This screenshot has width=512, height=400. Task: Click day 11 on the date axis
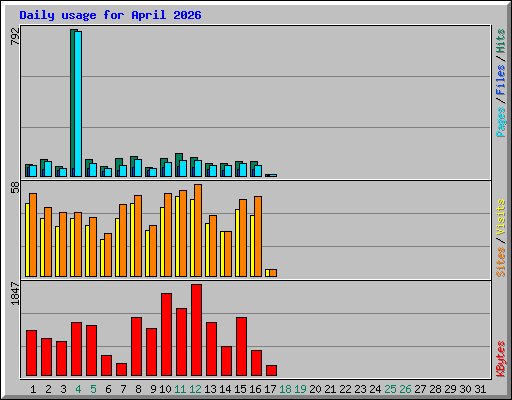click(180, 389)
